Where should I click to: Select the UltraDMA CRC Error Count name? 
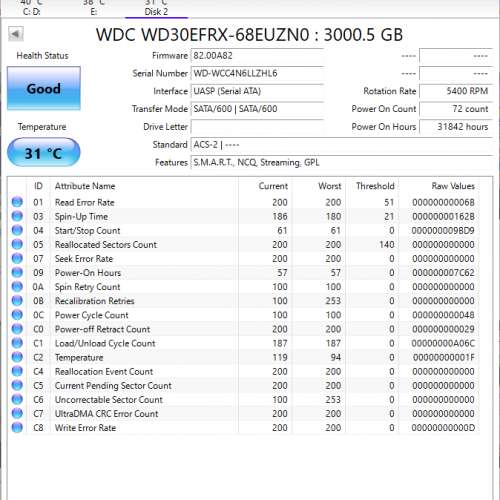[x=107, y=414]
